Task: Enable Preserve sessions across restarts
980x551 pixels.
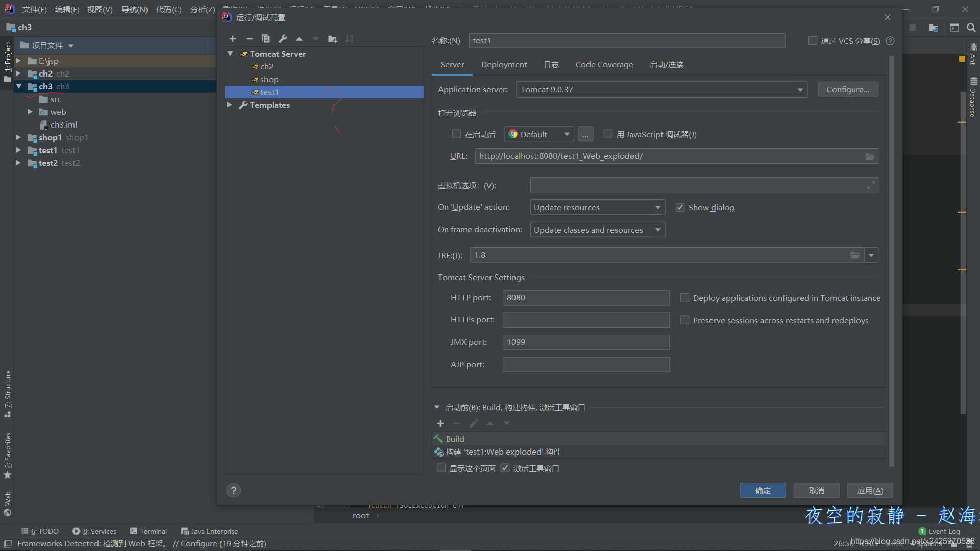Action: click(x=684, y=320)
